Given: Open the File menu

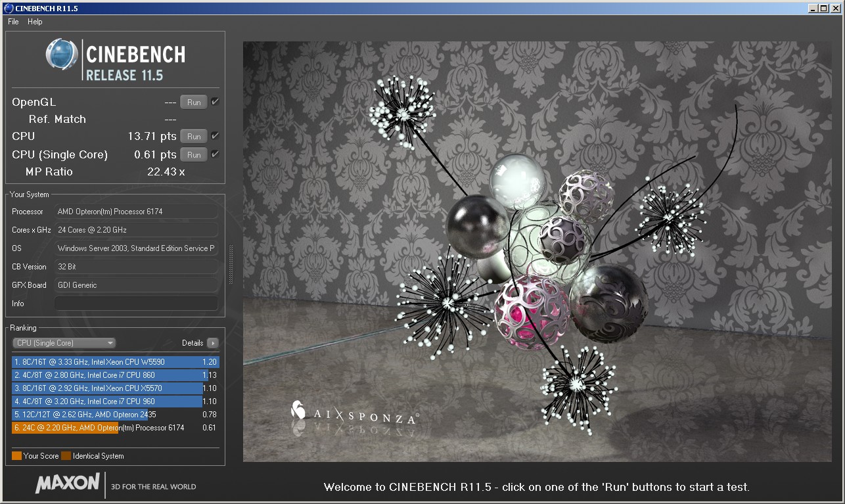Looking at the screenshot, I should (13, 22).
